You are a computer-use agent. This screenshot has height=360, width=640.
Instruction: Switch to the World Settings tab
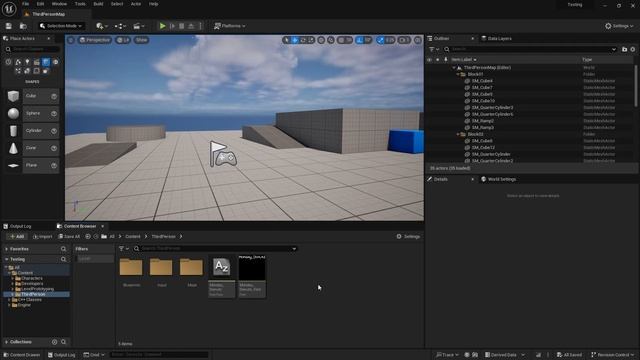tap(498, 179)
